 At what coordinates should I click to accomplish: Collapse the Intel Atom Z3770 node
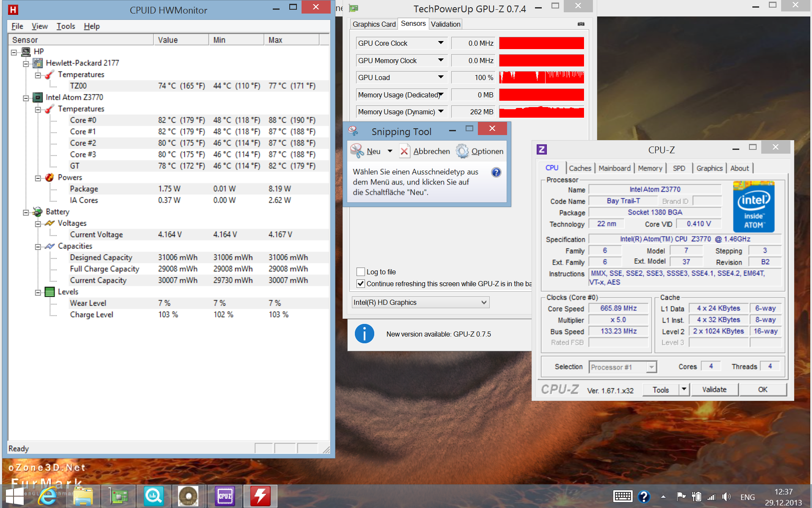[x=26, y=98]
